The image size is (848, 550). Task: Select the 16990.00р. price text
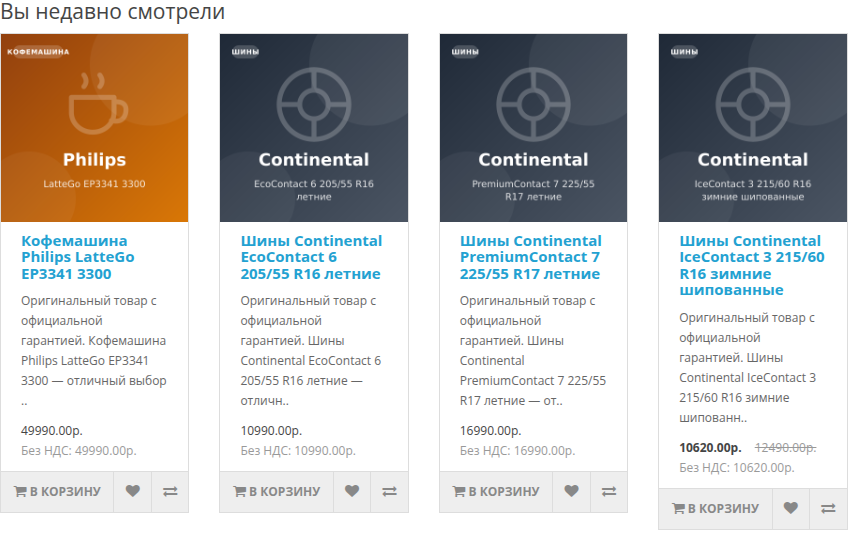(491, 431)
